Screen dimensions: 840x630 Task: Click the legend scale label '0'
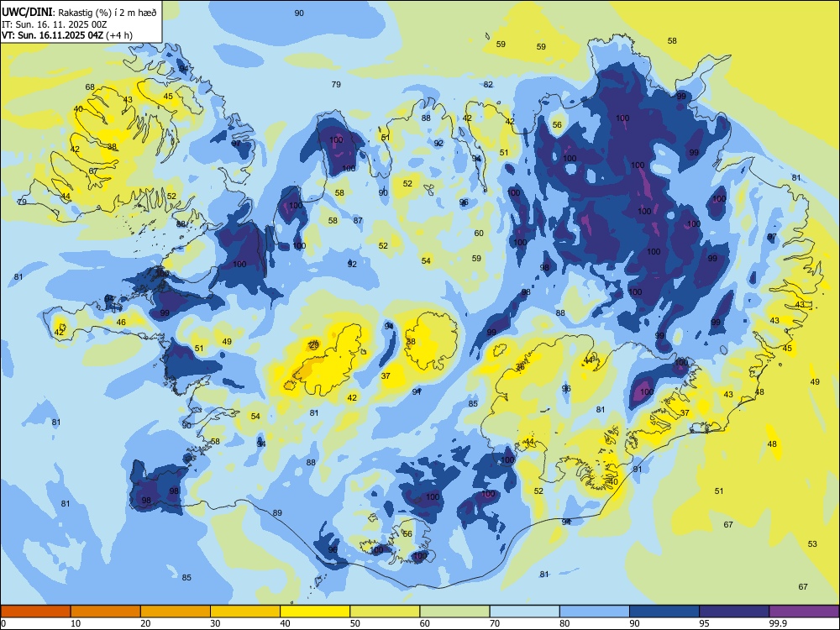(x=3, y=623)
